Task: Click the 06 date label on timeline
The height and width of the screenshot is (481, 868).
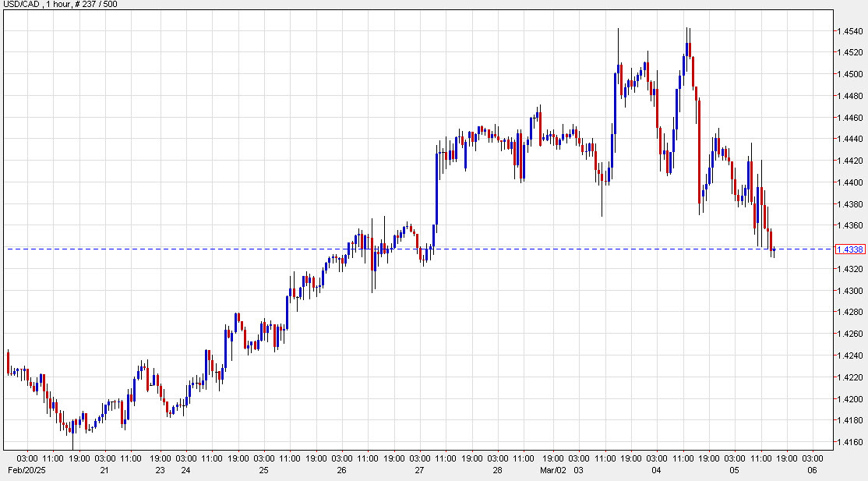Action: point(813,471)
